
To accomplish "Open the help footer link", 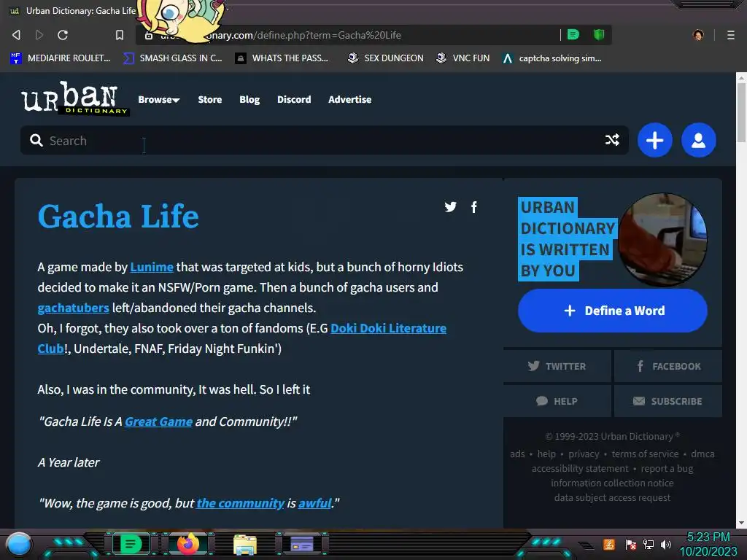I will pyautogui.click(x=546, y=454).
